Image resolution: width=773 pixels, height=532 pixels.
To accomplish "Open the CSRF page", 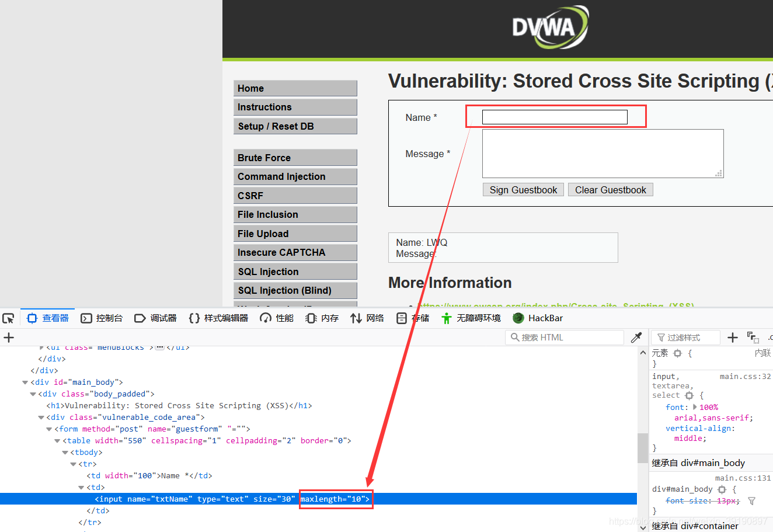I will 295,196.
